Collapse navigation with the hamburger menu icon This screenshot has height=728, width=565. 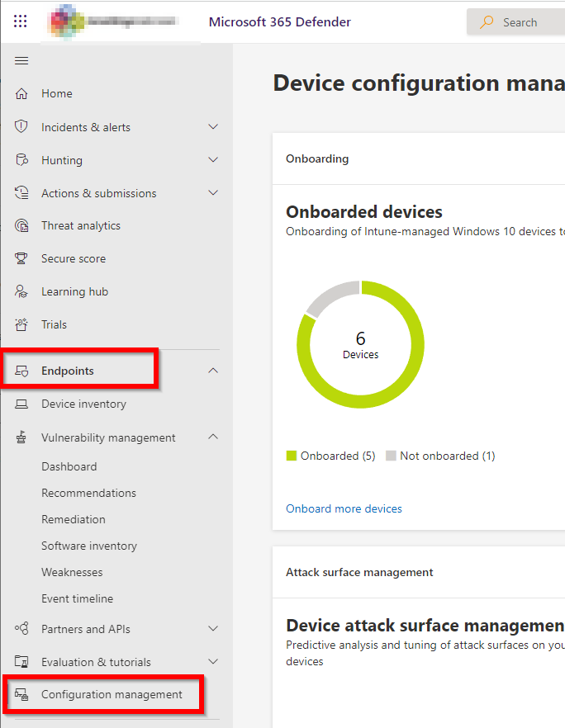[21, 61]
